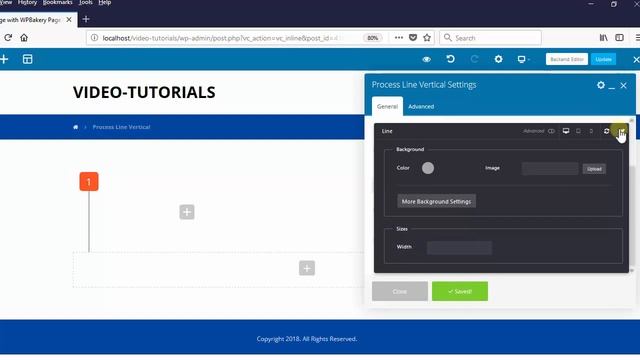The width and height of the screenshot is (640, 360).
Task: Click the 80% zoom level indicator
Action: [x=372, y=38]
